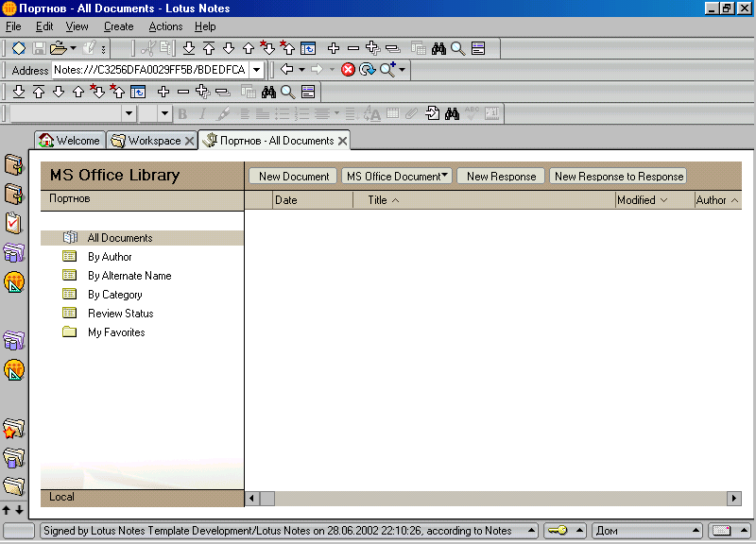Click the search magnifier with plus icon
The image size is (756, 544).
coord(387,69)
